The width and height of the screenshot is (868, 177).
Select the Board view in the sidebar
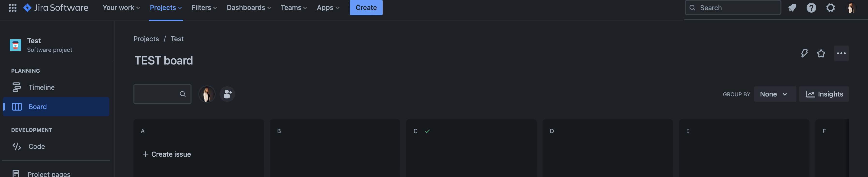coord(37,106)
